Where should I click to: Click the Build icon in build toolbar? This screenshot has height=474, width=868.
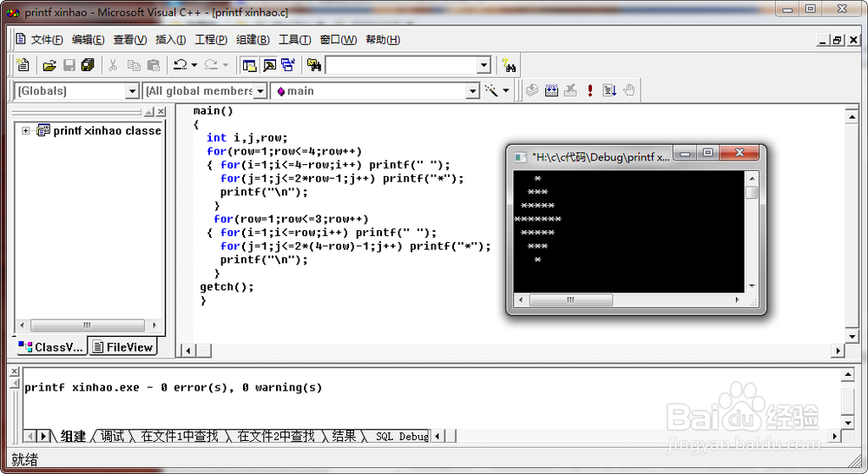coord(551,90)
